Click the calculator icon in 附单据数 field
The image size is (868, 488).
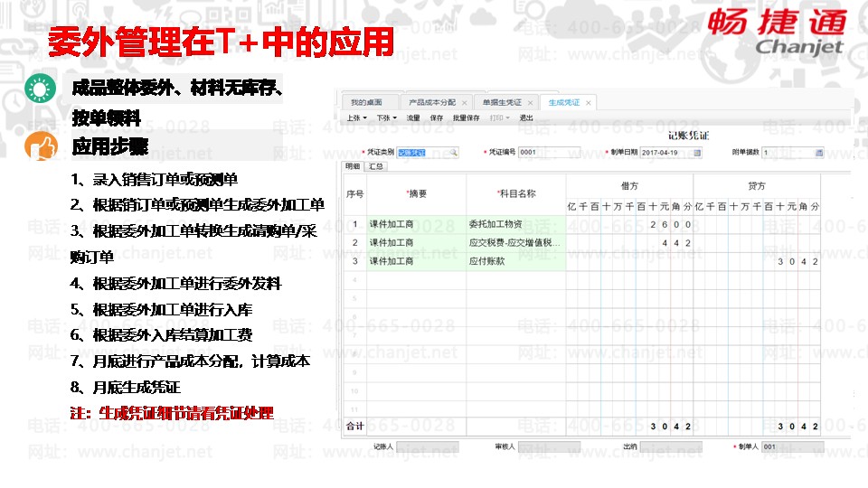pyautogui.click(x=819, y=152)
